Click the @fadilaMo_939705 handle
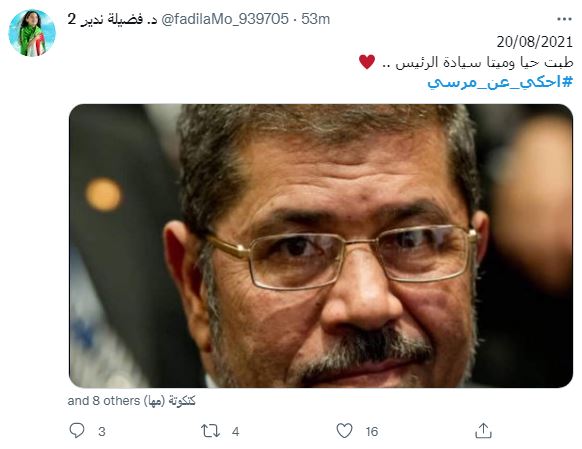This screenshot has height=449, width=582. [225, 19]
